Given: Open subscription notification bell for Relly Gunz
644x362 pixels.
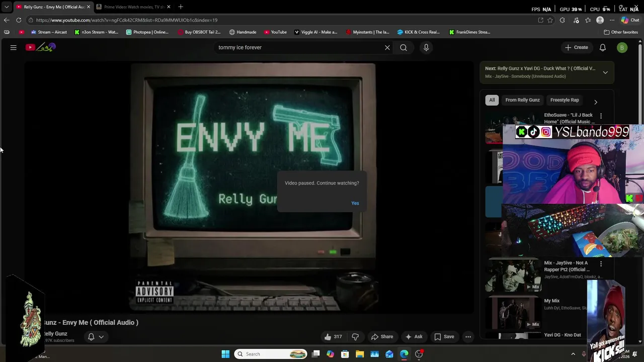Looking at the screenshot, I should [x=96, y=337].
